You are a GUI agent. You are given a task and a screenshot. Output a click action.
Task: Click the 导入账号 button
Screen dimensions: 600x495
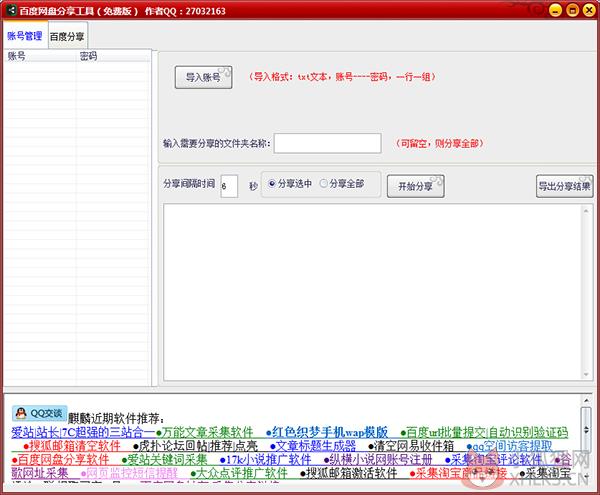click(x=203, y=77)
